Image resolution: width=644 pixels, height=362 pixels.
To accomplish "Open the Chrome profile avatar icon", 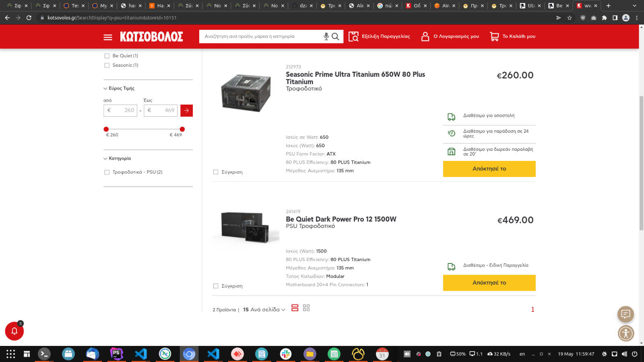I will click(626, 18).
